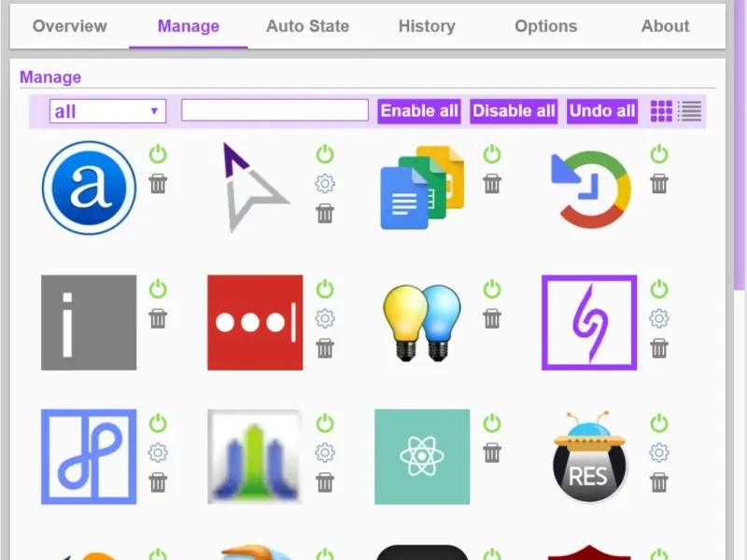747x560 pixels.
Task: Delete the green-blue bars extension
Action: coord(325,483)
